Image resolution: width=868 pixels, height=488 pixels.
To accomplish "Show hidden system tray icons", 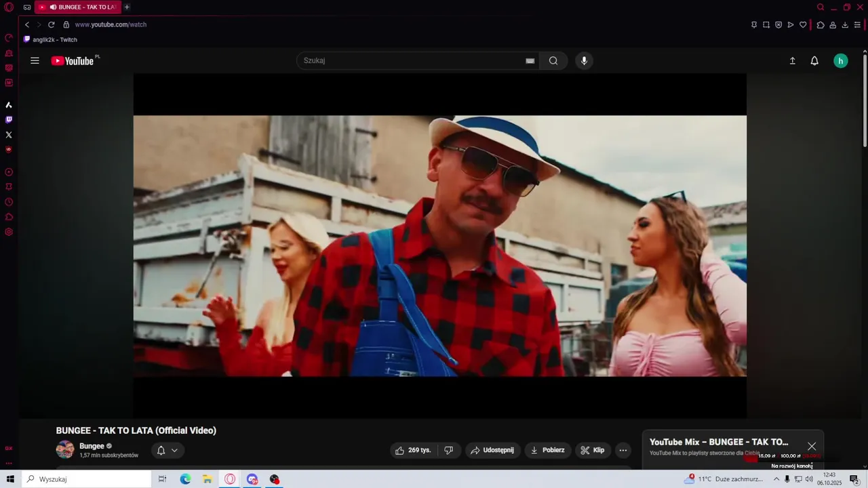I will click(x=776, y=479).
